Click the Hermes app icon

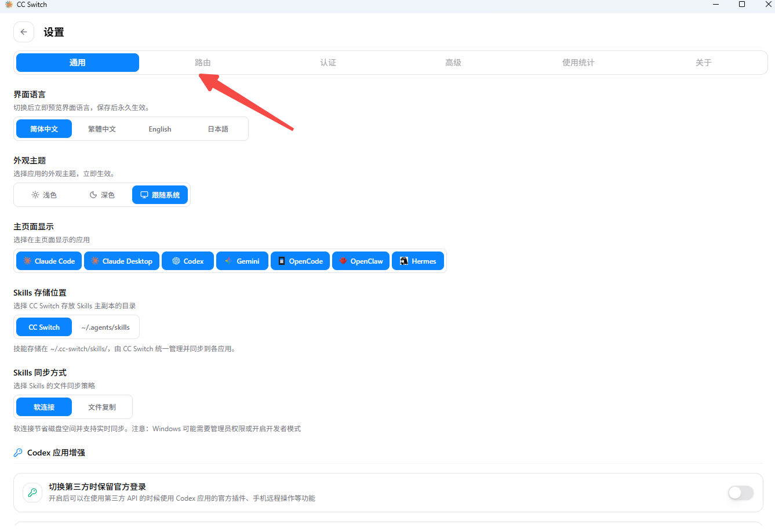404,261
